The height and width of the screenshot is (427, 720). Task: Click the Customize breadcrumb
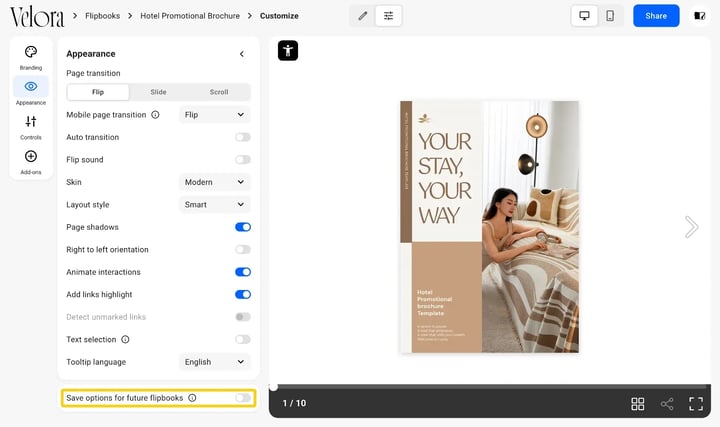point(279,16)
